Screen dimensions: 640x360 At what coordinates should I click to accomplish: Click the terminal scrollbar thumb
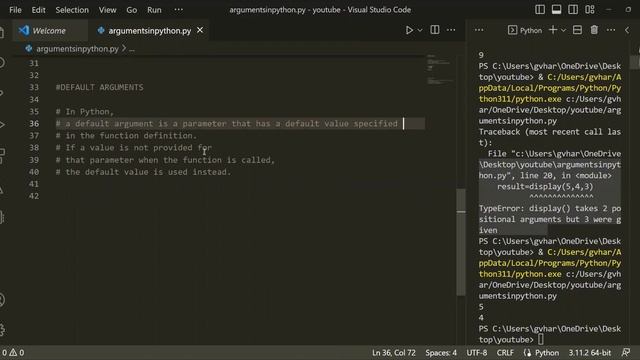[634, 62]
